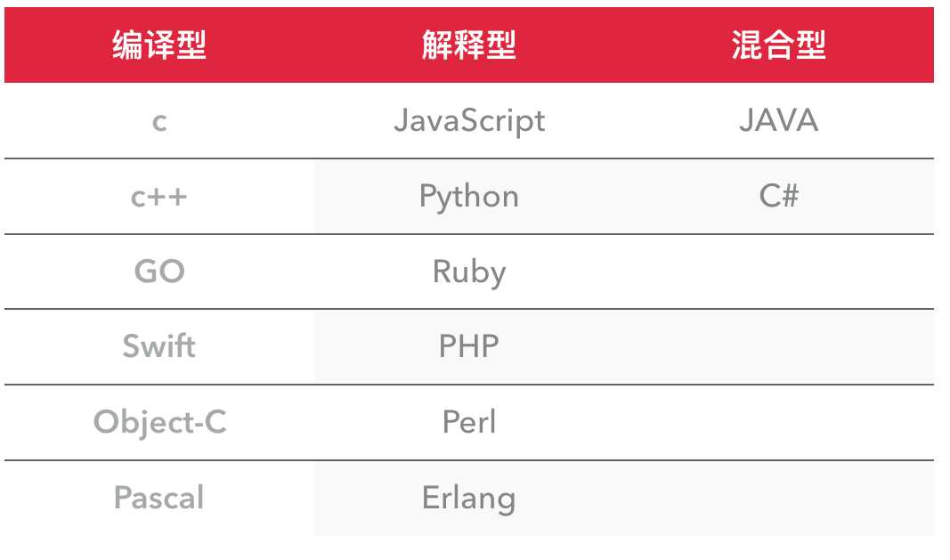Click the 混合型 column header
This screenshot has height=560, width=950.
[778, 45]
